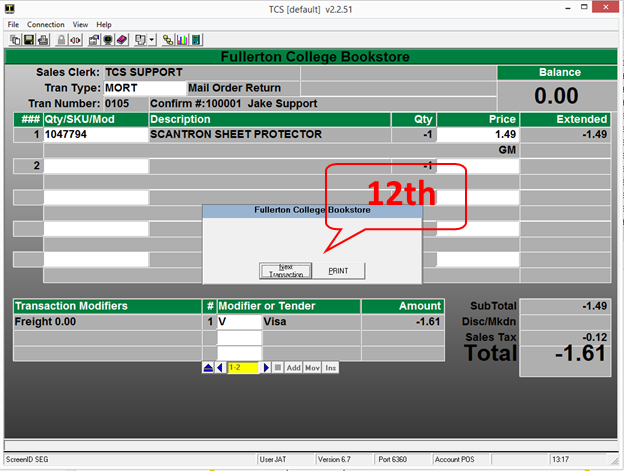624x472 pixels.
Task: Click the Balance amount 0.00
Action: tap(556, 96)
